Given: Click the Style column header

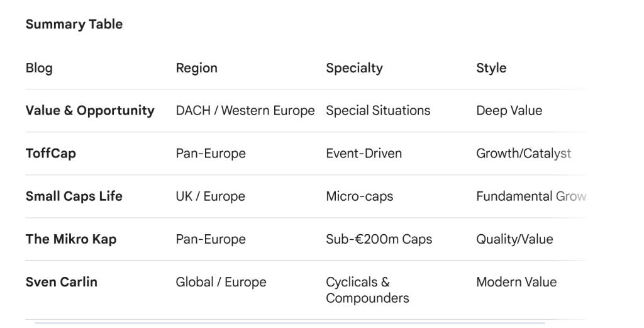Looking at the screenshot, I should (491, 68).
